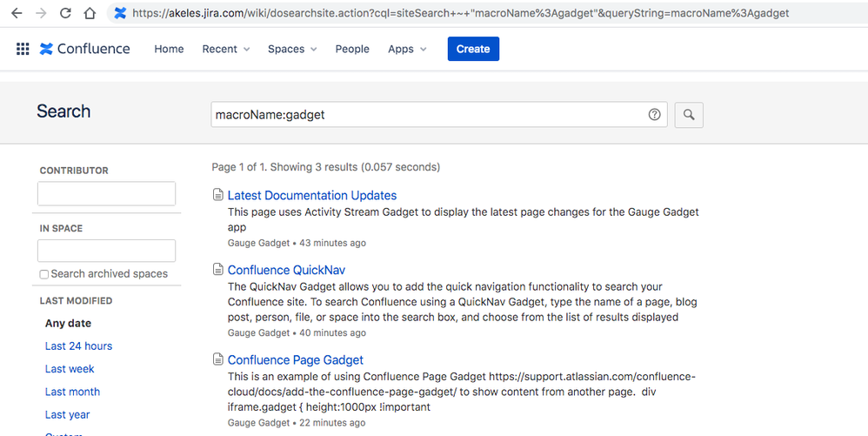Filter by Any date
The image size is (868, 436).
(68, 323)
